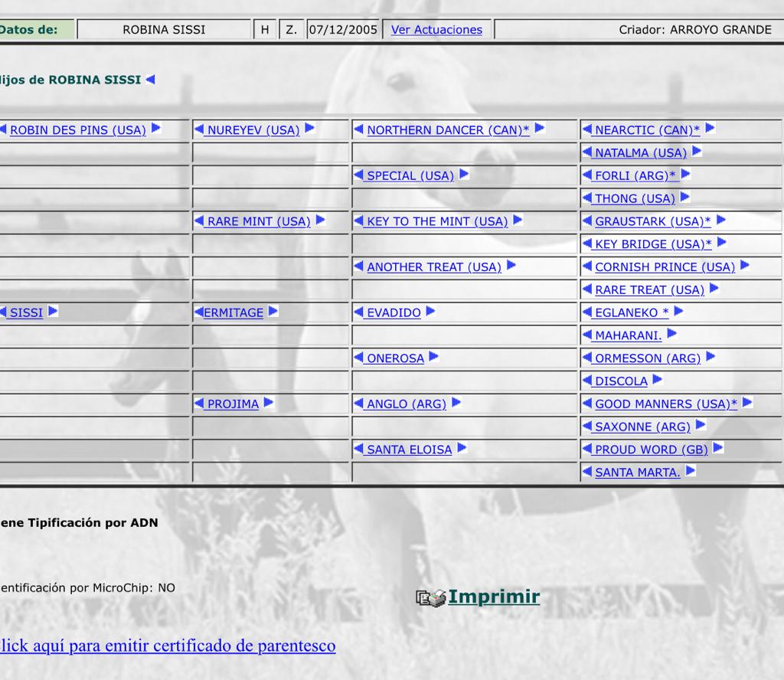Click the Imprimir print link

tap(494, 597)
